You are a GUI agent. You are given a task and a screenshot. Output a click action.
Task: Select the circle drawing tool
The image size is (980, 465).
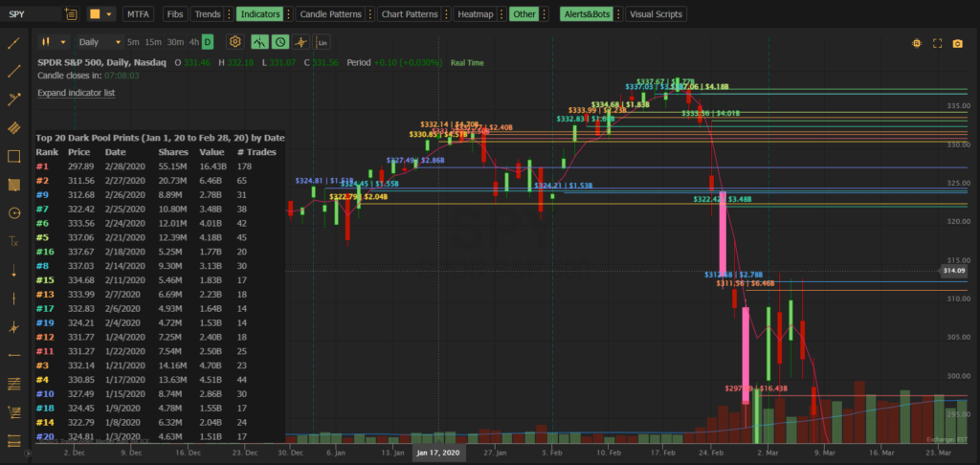click(13, 213)
